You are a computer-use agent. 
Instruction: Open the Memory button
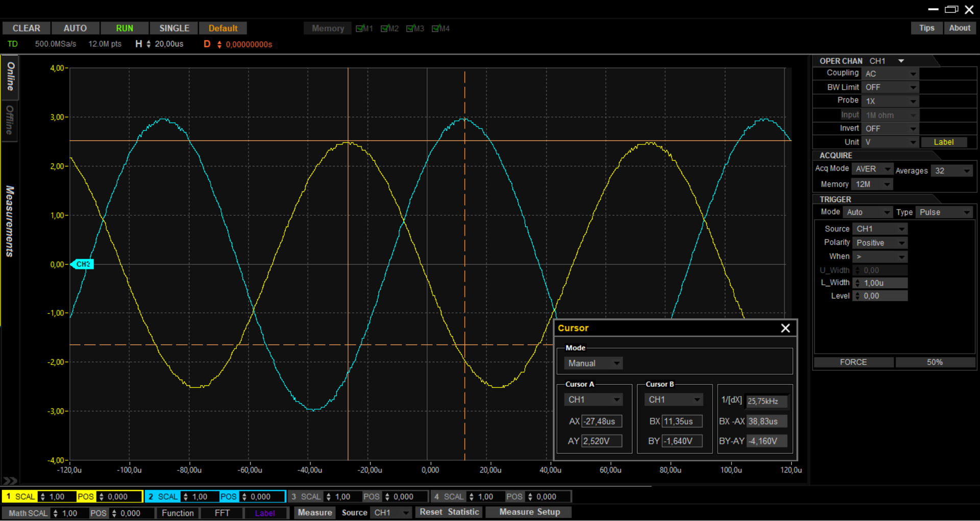(328, 29)
